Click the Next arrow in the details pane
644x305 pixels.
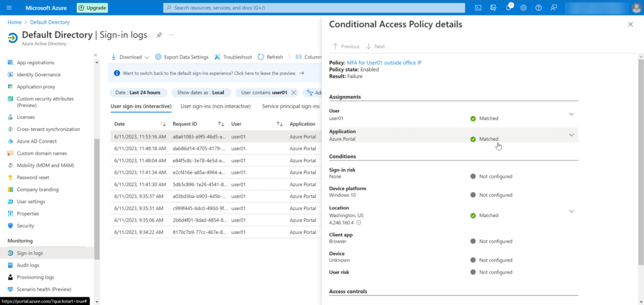375,47
